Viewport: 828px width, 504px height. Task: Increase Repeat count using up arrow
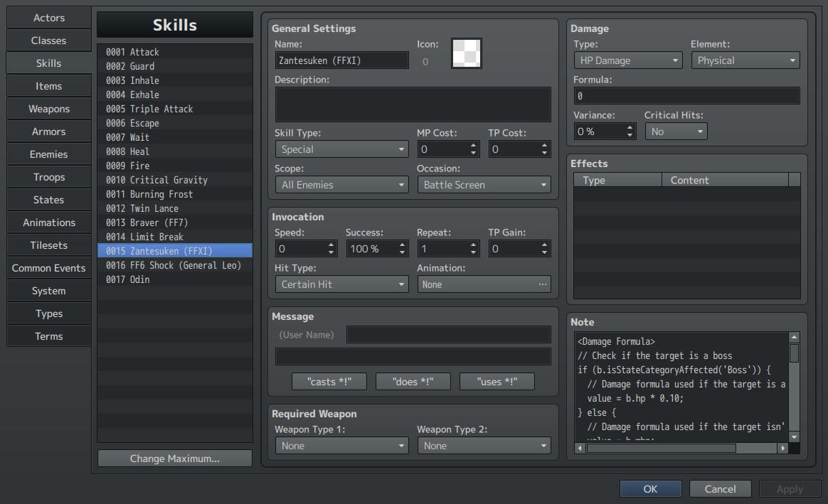473,245
